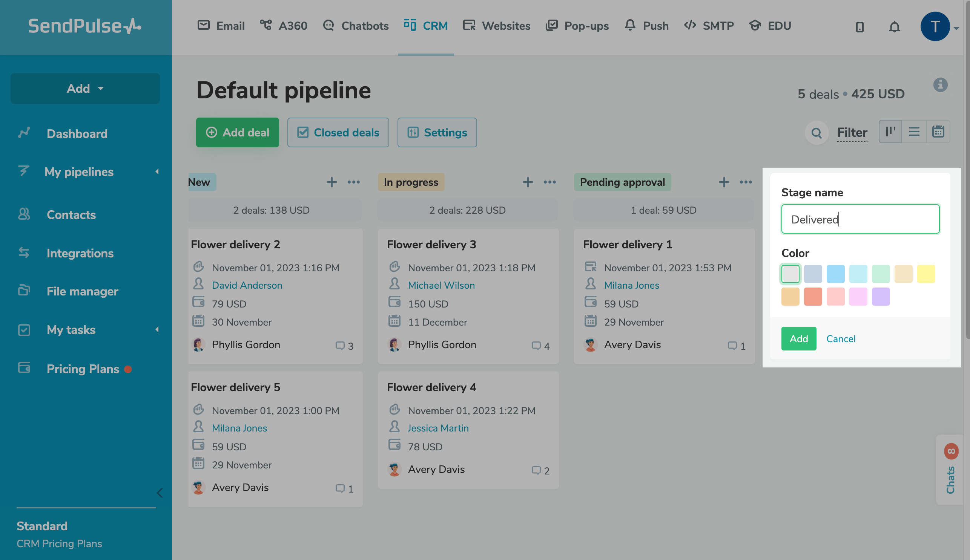Screen dimensions: 970x560
Task: Open the notifications bell
Action: (894, 26)
